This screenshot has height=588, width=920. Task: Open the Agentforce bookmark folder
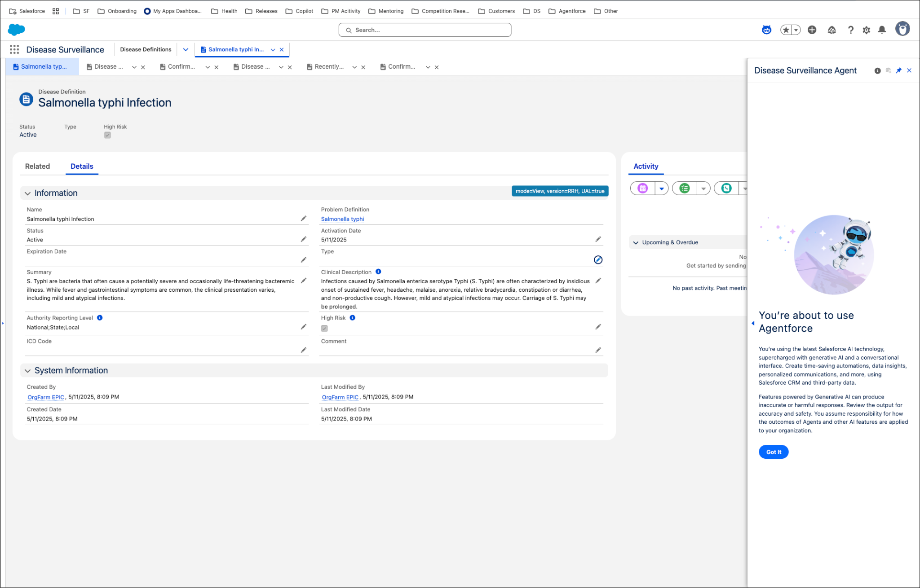tap(567, 11)
